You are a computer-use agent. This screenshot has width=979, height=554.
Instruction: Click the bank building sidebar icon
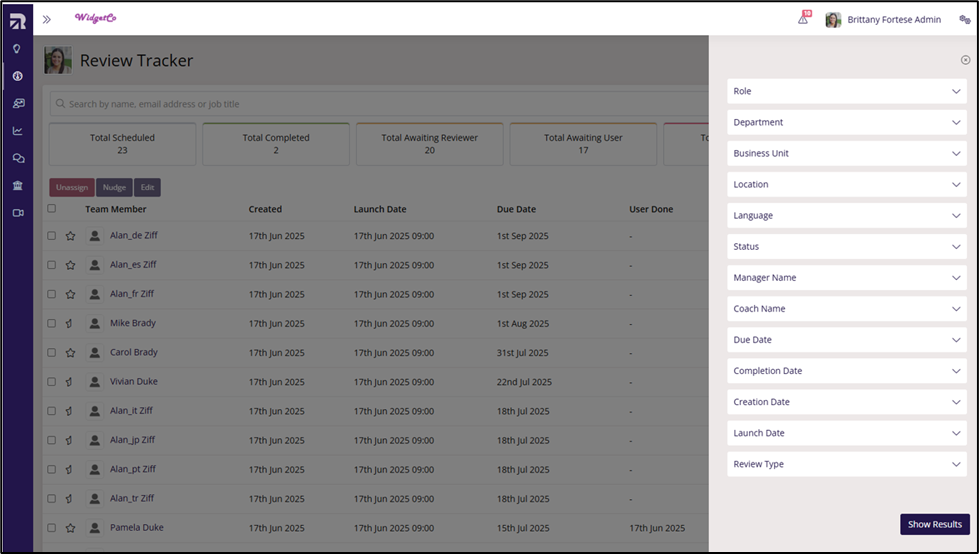tap(17, 185)
